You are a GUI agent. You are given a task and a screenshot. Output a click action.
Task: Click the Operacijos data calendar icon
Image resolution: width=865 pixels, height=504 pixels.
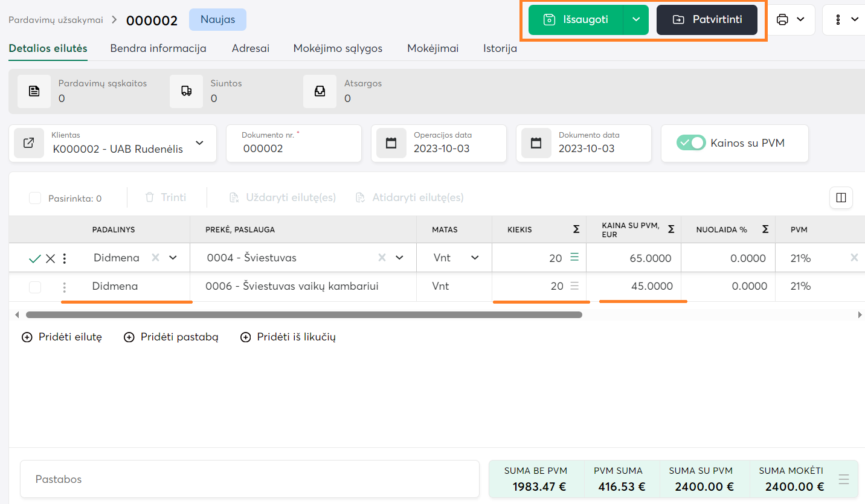[391, 143]
